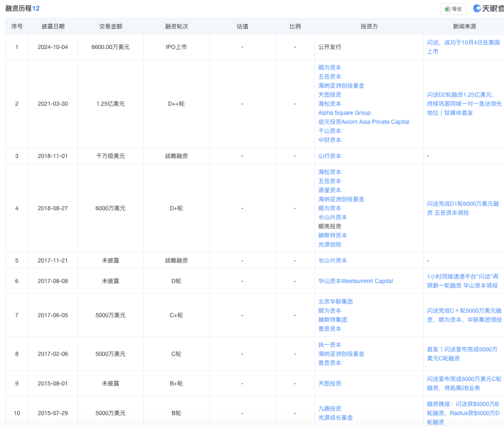Click the 融资轮次 column header
504x427 pixels.
176,26
